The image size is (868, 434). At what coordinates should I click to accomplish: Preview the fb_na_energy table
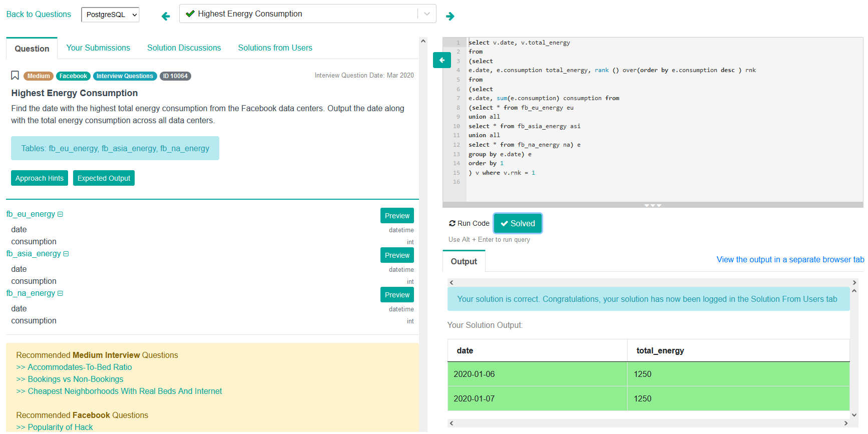point(397,295)
